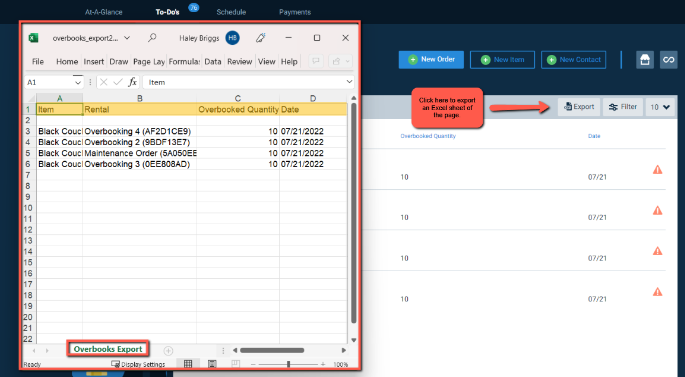The height and width of the screenshot is (377, 685).
Task: Click the previous sheet navigation arrow
Action: click(34, 350)
